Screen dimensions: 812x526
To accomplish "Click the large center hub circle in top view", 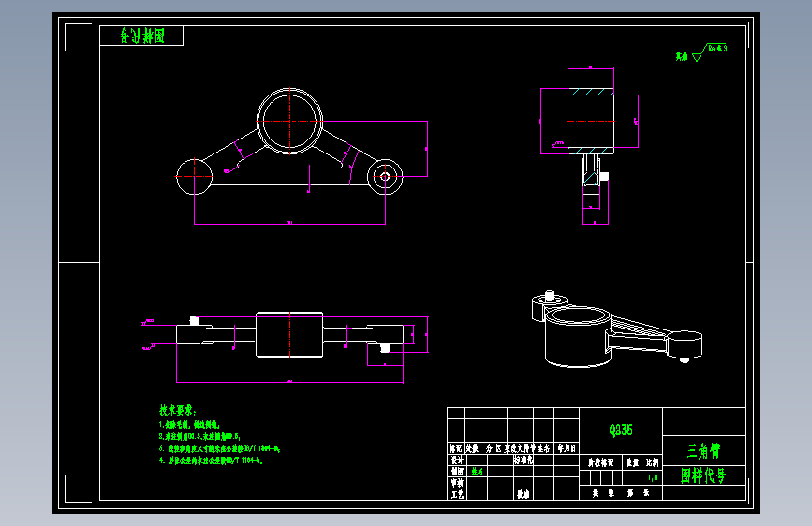I will [x=289, y=121].
